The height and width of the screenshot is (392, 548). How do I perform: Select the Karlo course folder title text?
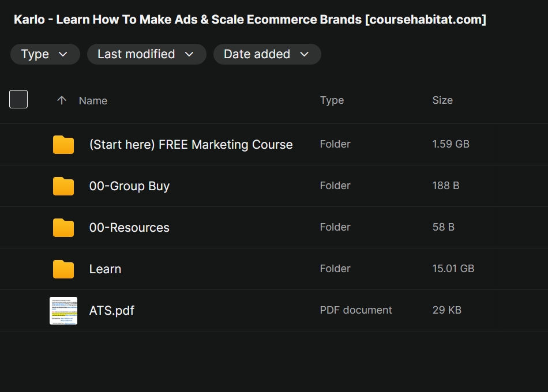[x=250, y=20]
